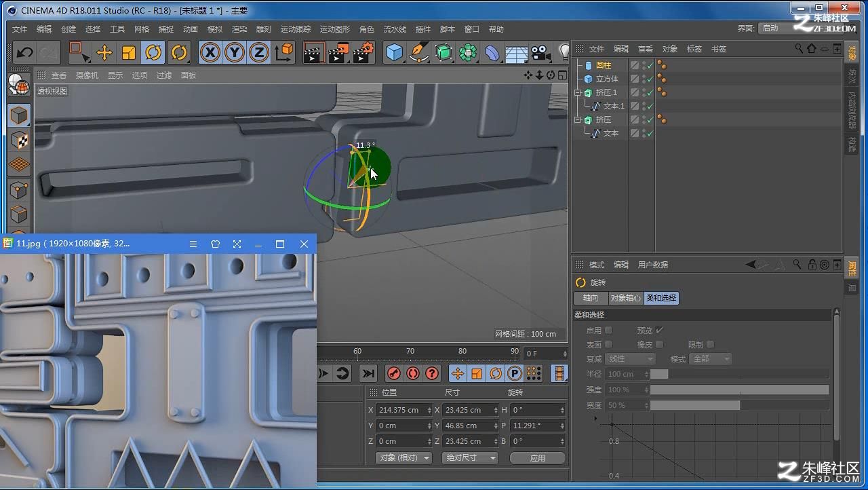Screen dimensions: 868x490
Task: Click the make editable icon in left sidebar
Action: [x=19, y=84]
